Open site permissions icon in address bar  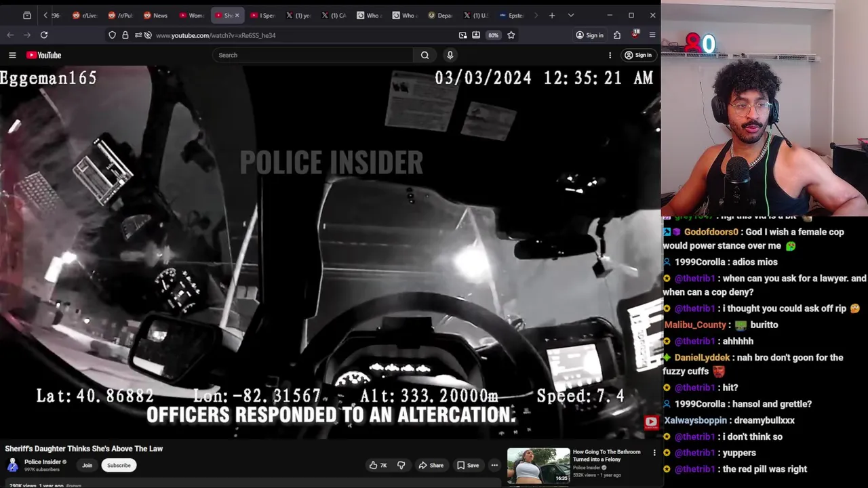tap(138, 35)
